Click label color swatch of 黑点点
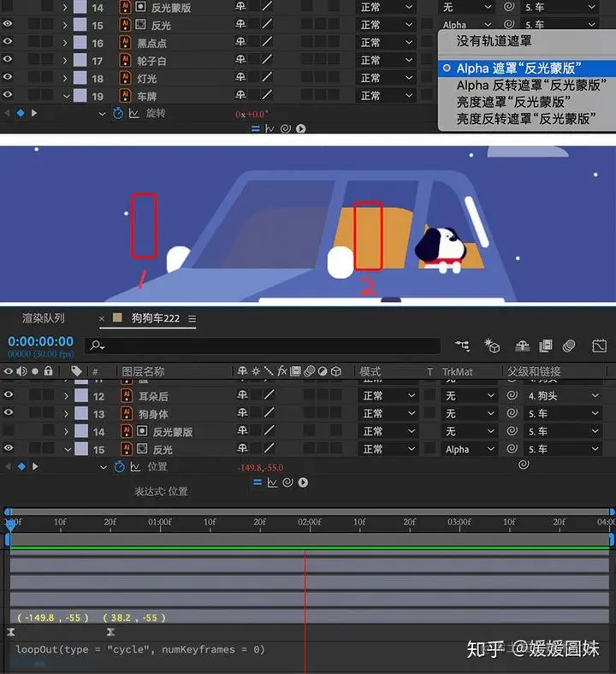This screenshot has height=674, width=616. (x=80, y=43)
